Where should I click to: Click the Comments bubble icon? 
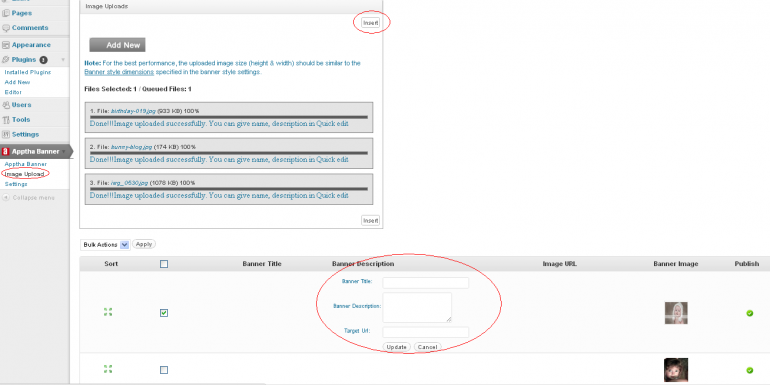(6, 28)
